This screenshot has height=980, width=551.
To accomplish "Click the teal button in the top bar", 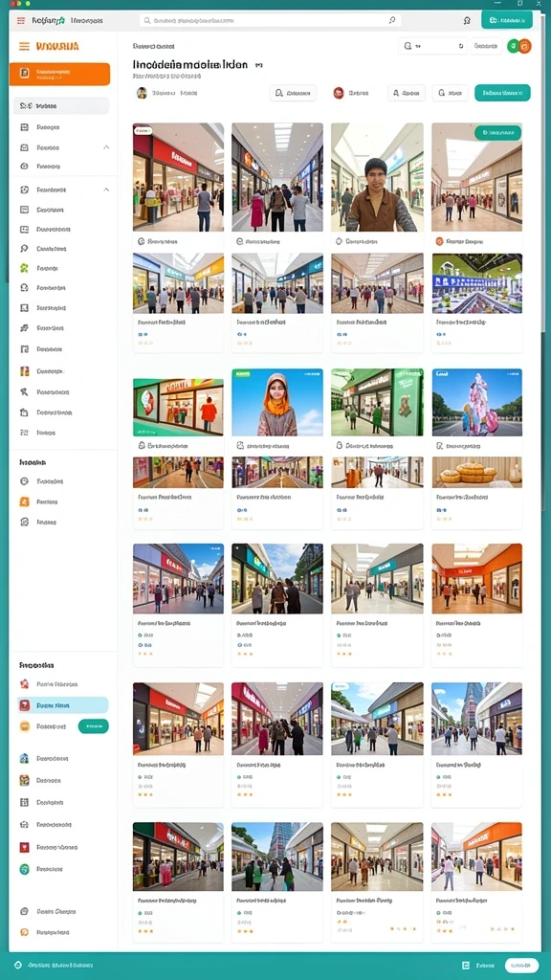I will click(507, 20).
